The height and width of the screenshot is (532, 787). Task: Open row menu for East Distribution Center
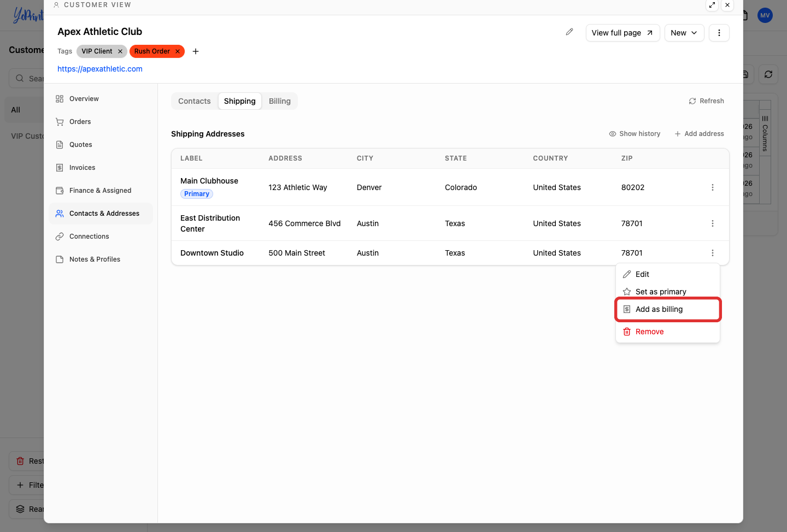[713, 223]
